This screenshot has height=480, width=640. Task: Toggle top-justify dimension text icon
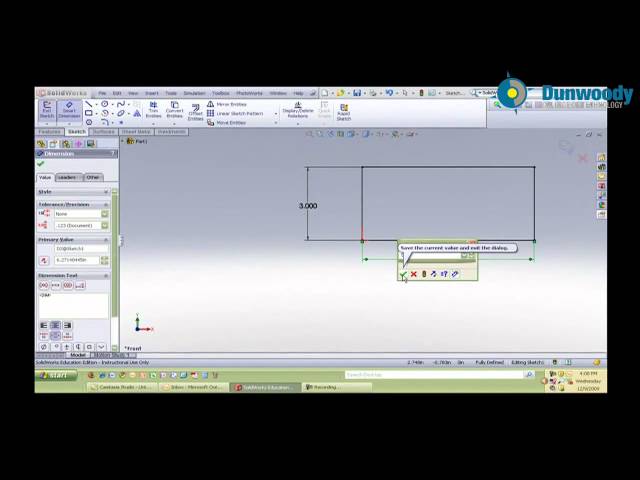(44, 336)
